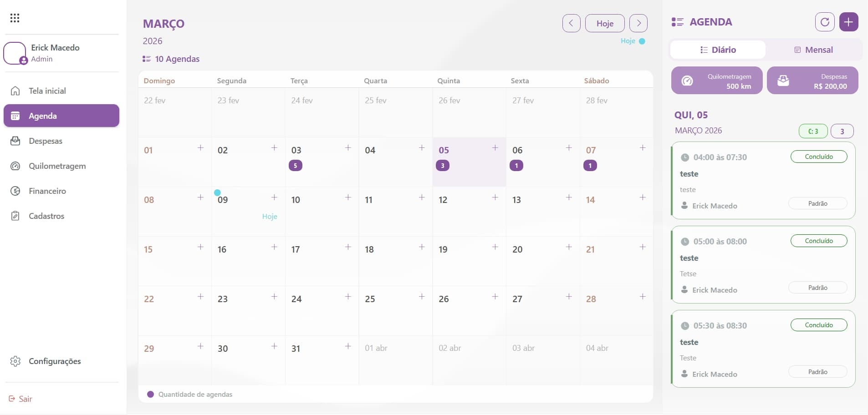Open the app grid icon top left
868x415 pixels.
tap(15, 18)
